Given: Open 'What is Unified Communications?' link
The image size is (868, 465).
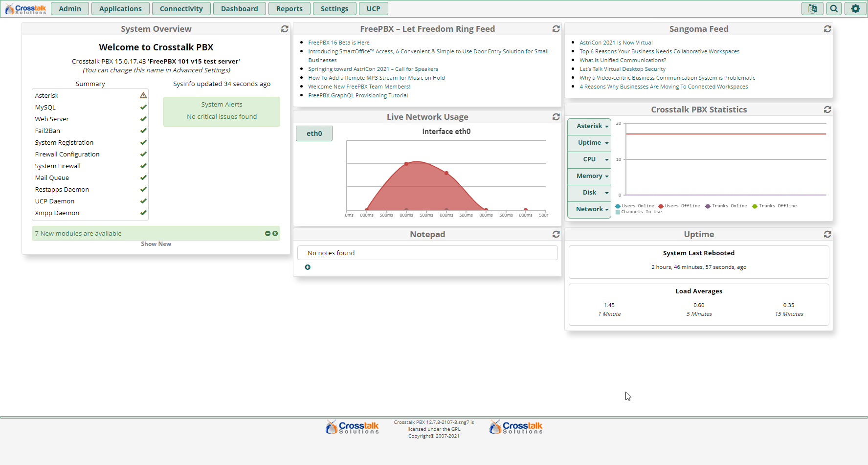Looking at the screenshot, I should pos(623,60).
